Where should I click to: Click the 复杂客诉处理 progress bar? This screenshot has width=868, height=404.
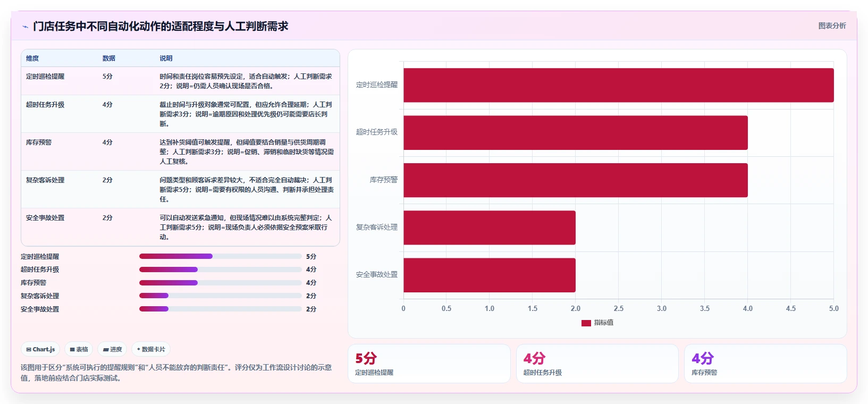pyautogui.click(x=221, y=296)
